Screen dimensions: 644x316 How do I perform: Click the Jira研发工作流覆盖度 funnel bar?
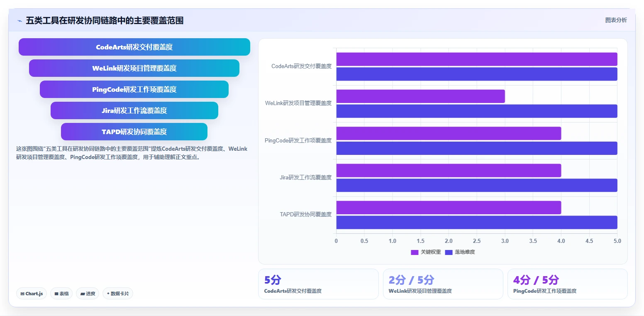tap(134, 110)
